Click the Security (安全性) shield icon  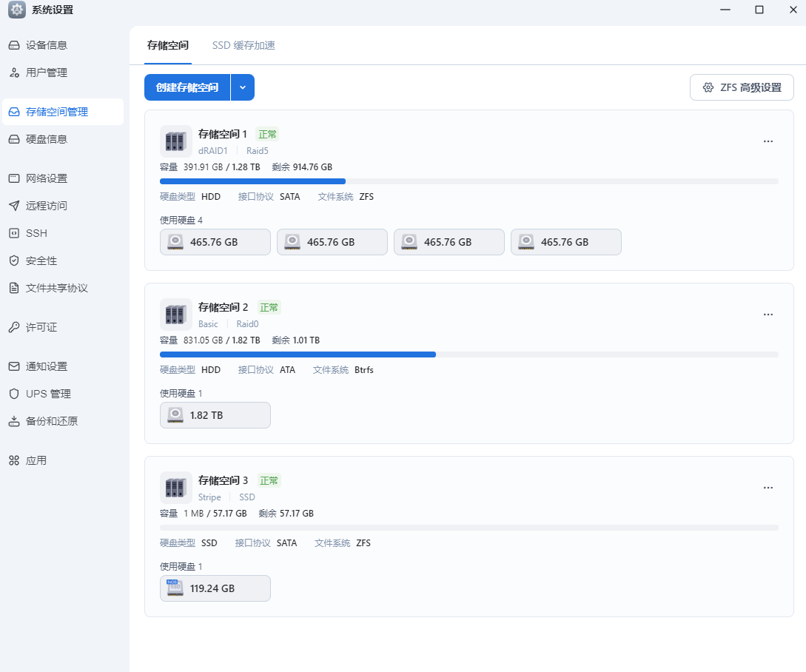[x=14, y=261]
